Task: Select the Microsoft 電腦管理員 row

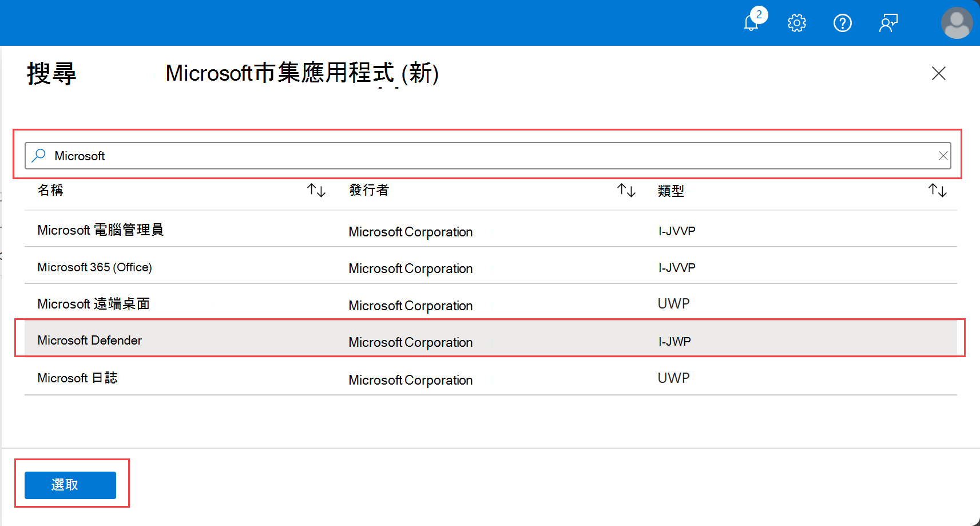Action: tap(491, 229)
